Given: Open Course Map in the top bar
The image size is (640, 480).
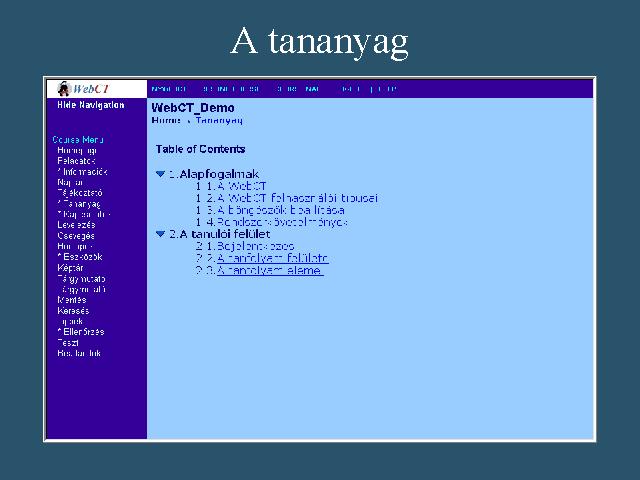Looking at the screenshot, I should tap(298, 89).
